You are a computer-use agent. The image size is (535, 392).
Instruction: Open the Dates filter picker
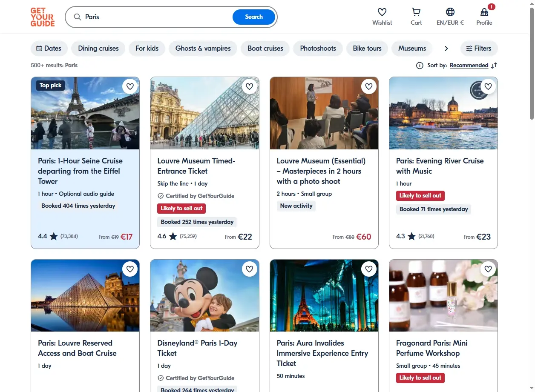(x=49, y=49)
